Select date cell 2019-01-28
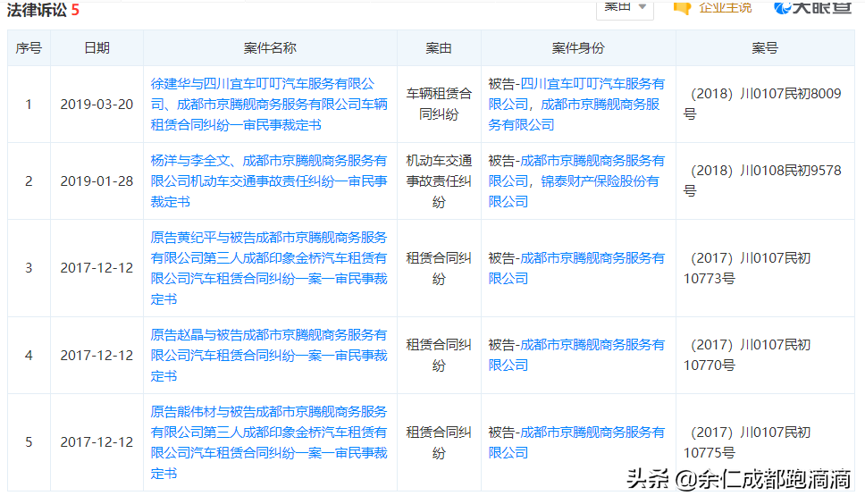This screenshot has width=865, height=504. [x=97, y=181]
